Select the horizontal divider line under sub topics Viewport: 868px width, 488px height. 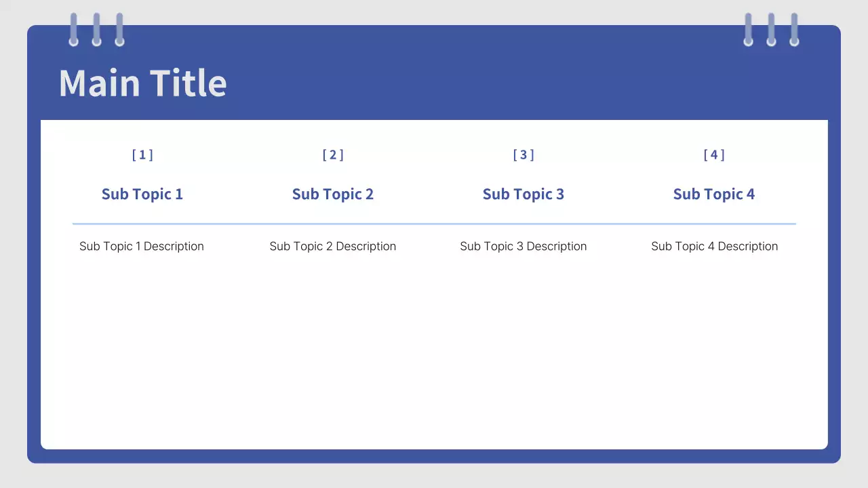click(x=434, y=224)
